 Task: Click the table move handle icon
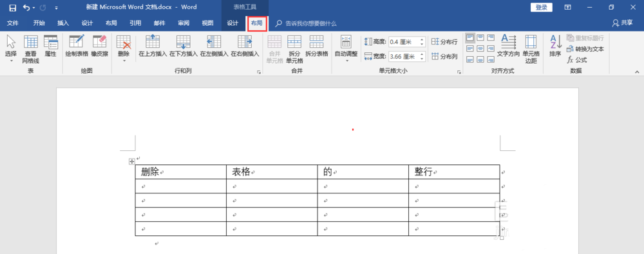point(132,162)
